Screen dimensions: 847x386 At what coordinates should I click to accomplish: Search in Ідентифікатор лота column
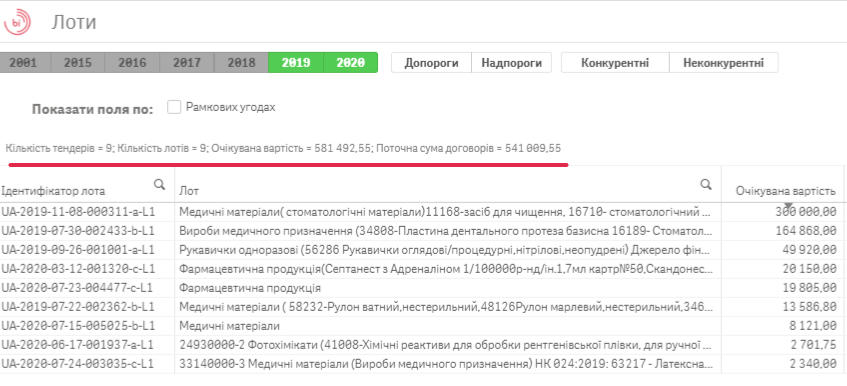(x=159, y=184)
